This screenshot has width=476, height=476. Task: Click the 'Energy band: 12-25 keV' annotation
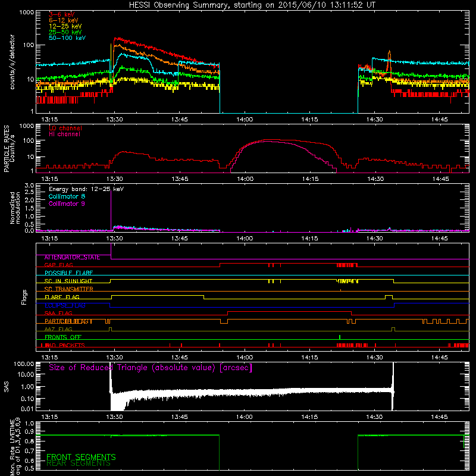tap(86, 189)
